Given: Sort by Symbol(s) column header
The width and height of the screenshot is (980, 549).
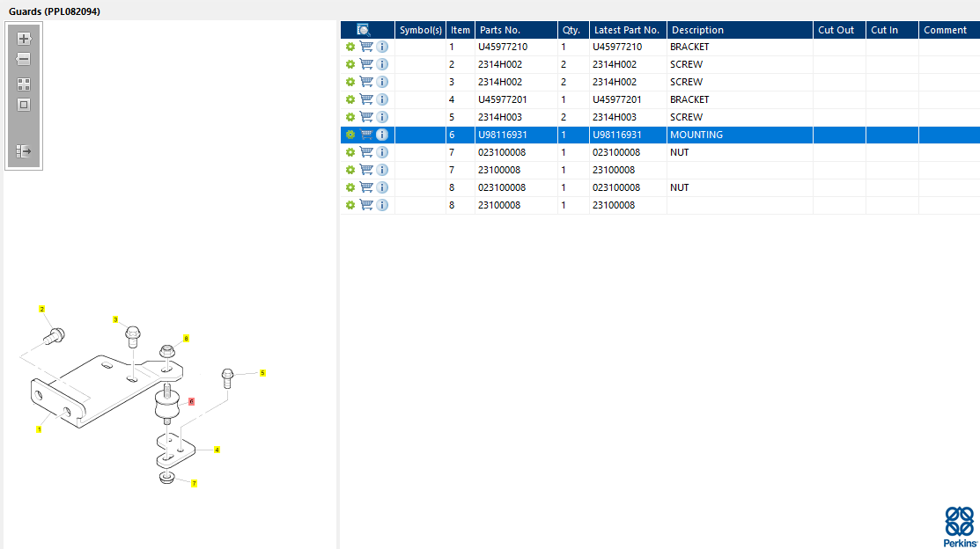Looking at the screenshot, I should click(x=421, y=30).
